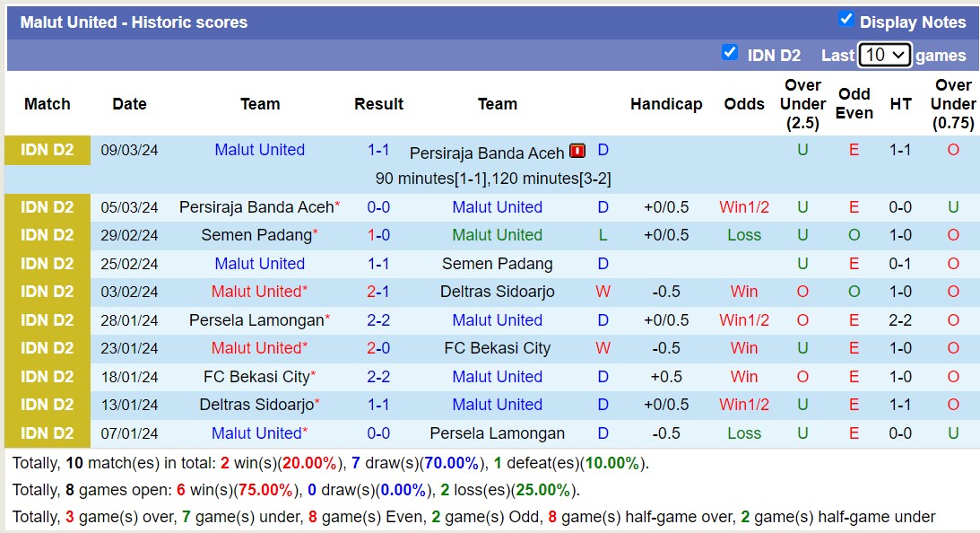Click Persela Lamongan in the 07/01/24 match

(497, 433)
